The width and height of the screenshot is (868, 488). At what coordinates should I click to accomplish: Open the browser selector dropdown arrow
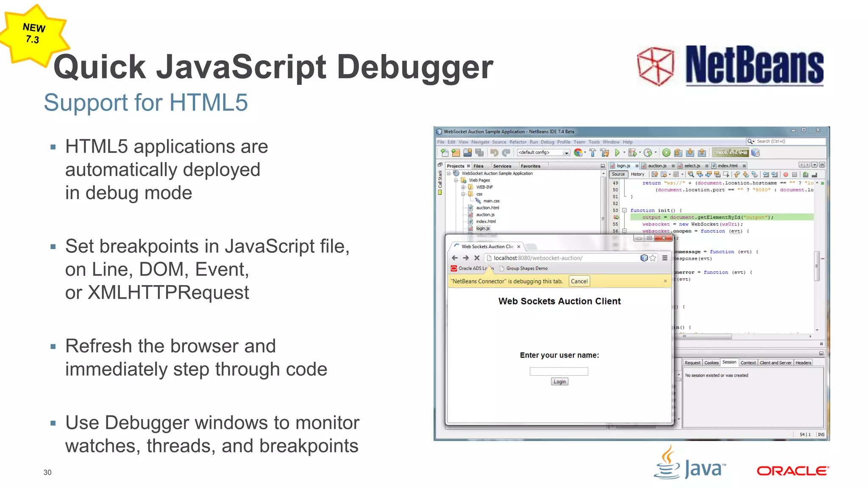pyautogui.click(x=585, y=152)
